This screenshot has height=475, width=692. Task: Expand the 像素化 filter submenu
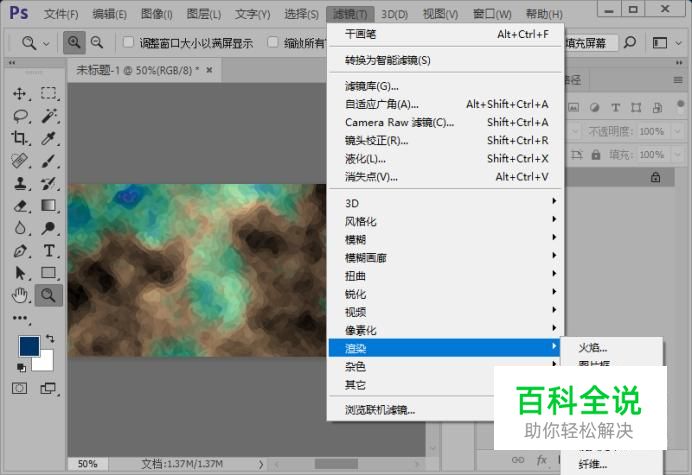[446, 330]
